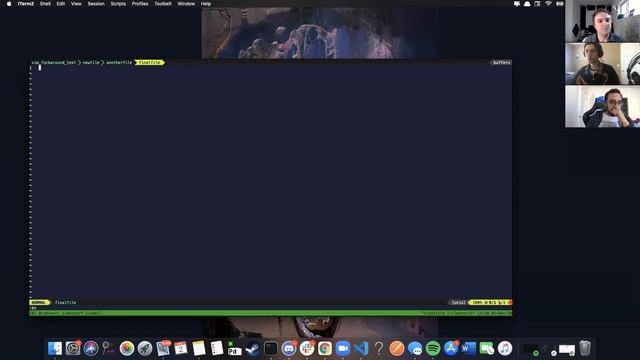Open the Photos app in the dock
Viewport: 640px width, 360px height.
pos(127,348)
